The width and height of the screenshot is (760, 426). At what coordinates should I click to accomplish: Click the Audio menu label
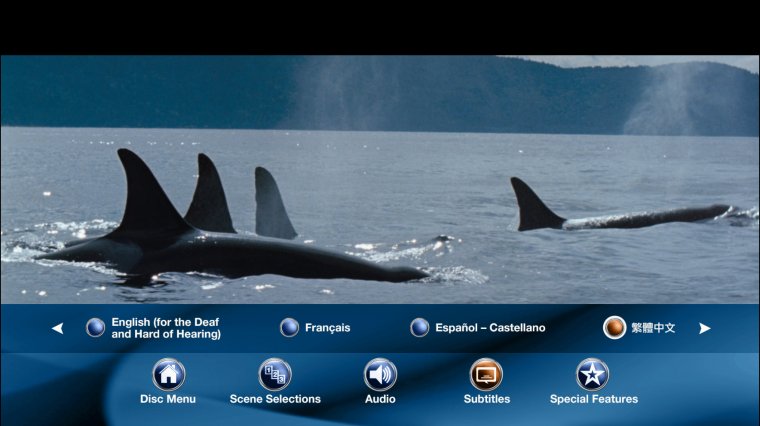click(x=380, y=399)
